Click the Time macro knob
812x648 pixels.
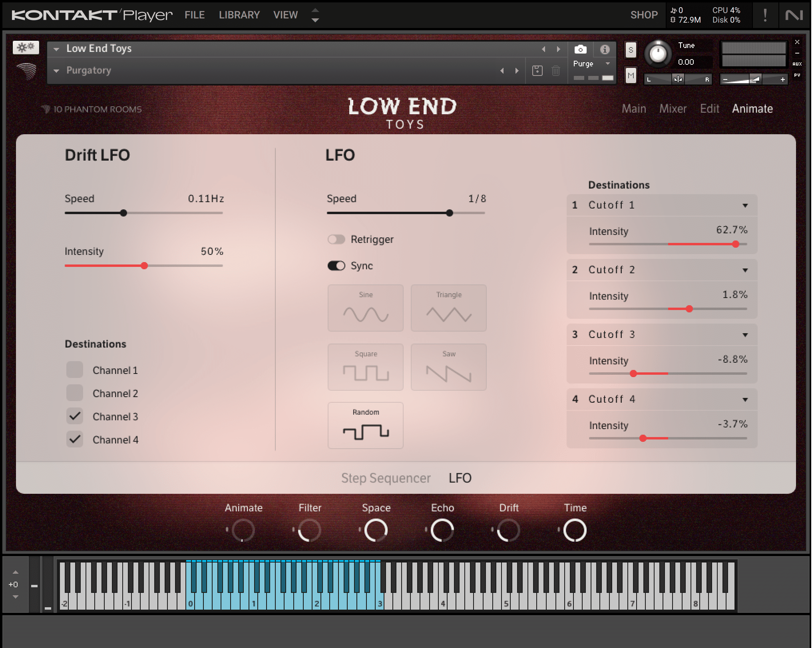pyautogui.click(x=575, y=530)
